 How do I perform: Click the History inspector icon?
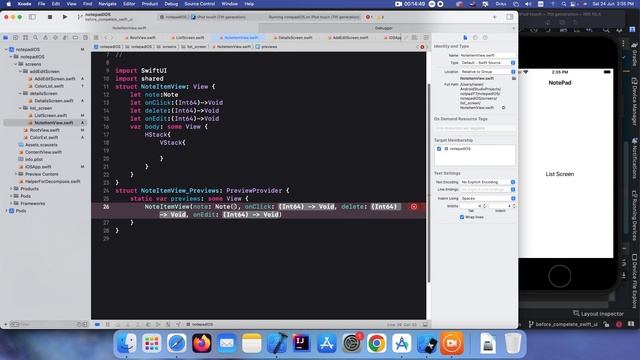(x=475, y=38)
